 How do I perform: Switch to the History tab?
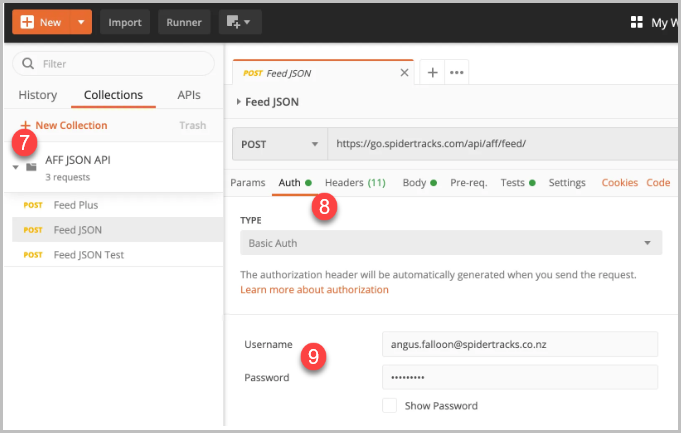click(38, 95)
